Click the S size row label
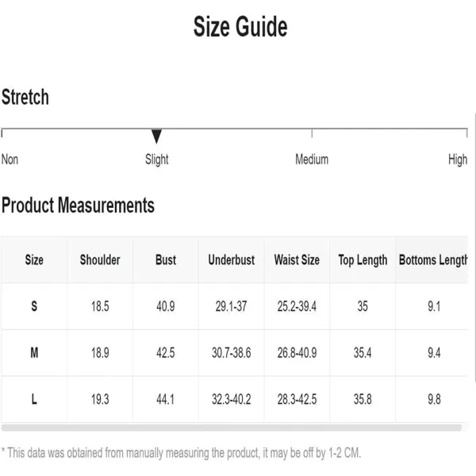The height and width of the screenshot is (476, 476). [34, 306]
